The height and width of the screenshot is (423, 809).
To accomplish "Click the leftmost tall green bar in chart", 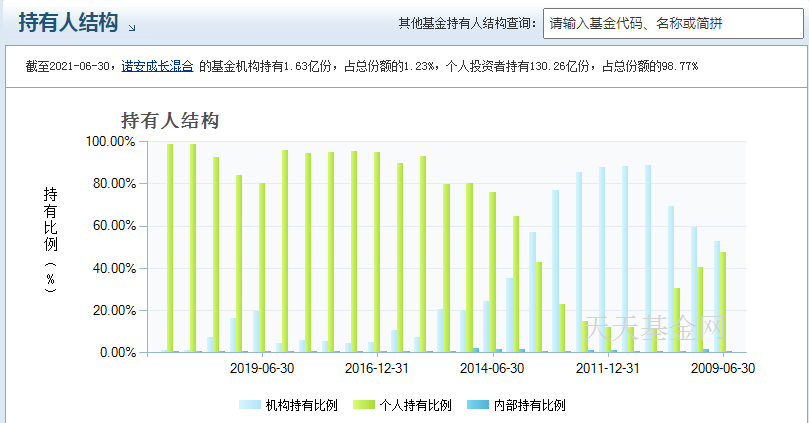I will click(170, 250).
